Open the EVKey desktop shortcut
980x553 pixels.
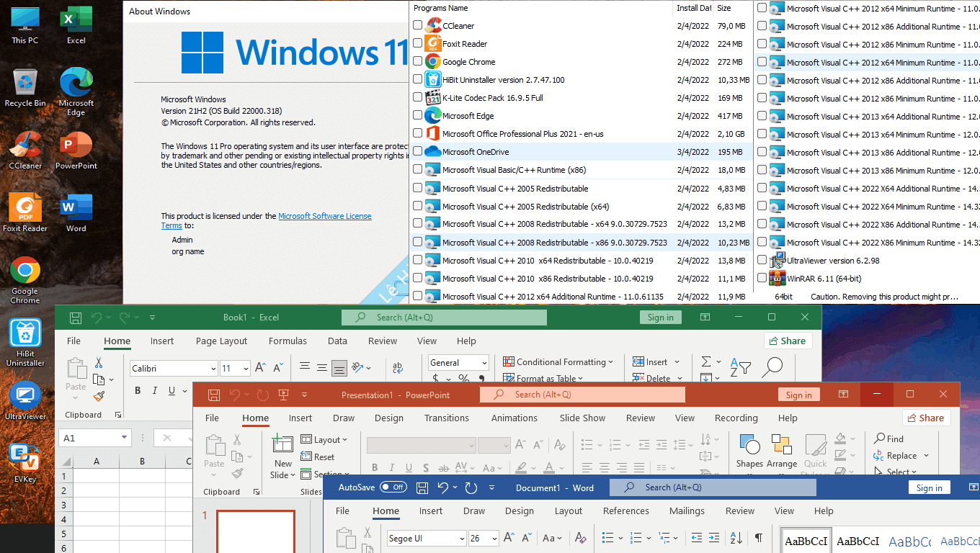click(x=25, y=462)
